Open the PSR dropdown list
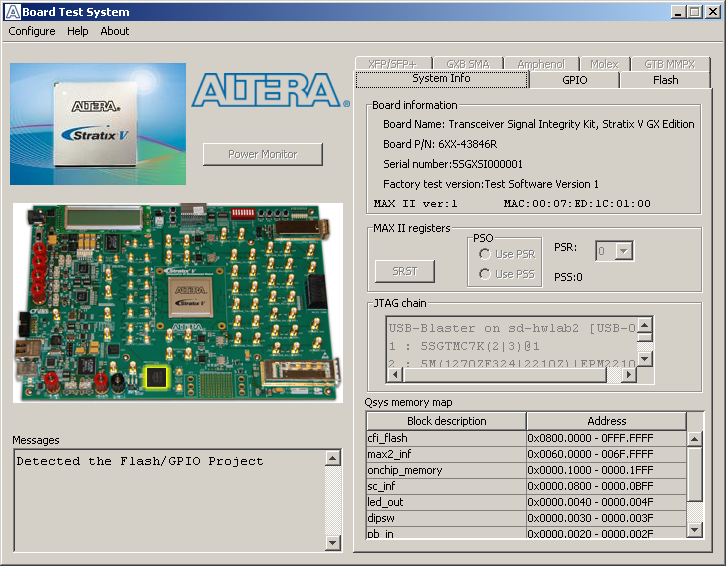726x566 pixels. point(624,251)
